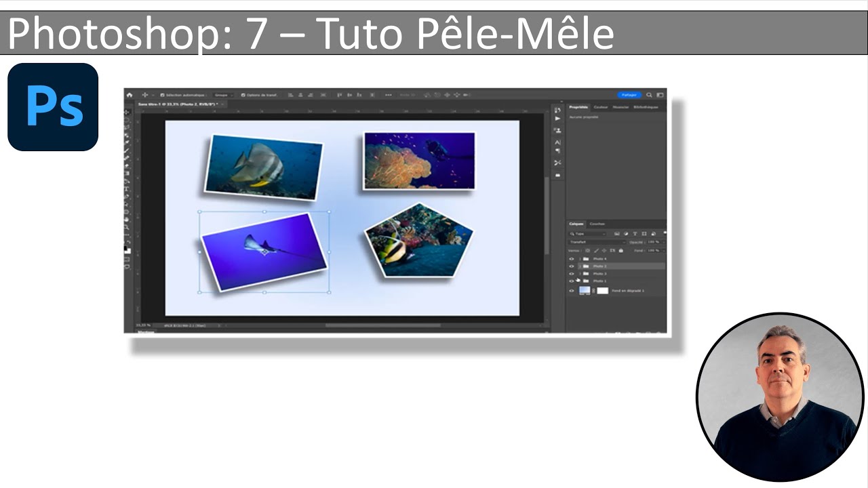Toggle lock all (padlock) for layer
The image size is (868, 488).
point(621,251)
